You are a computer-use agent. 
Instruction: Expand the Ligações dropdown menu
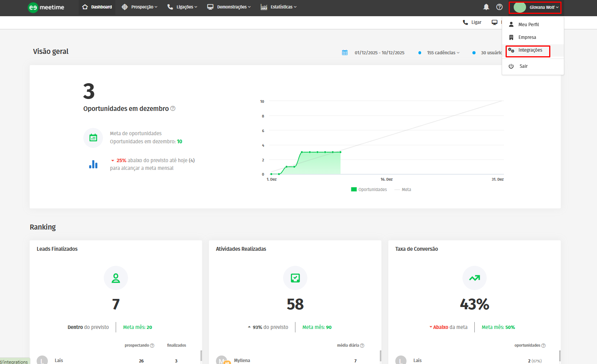point(182,7)
